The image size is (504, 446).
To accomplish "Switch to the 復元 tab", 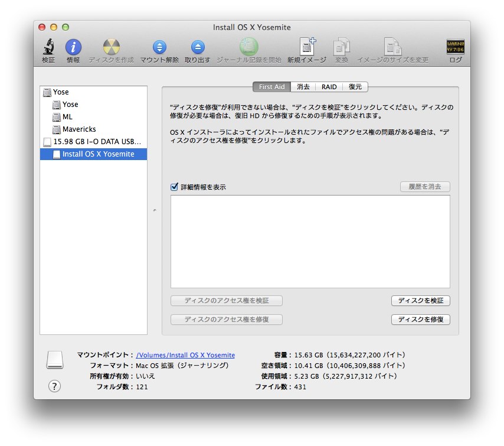I will (355, 87).
